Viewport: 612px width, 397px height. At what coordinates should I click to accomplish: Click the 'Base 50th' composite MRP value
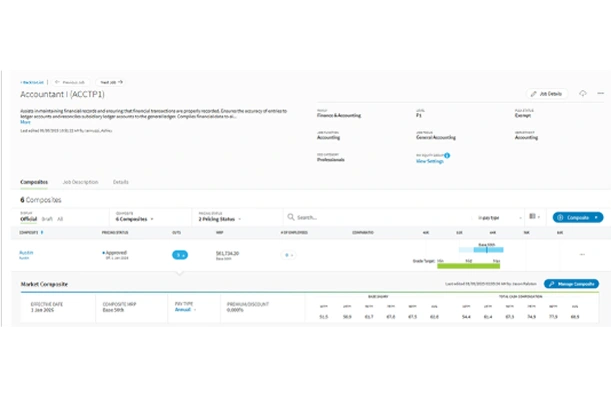tap(113, 310)
